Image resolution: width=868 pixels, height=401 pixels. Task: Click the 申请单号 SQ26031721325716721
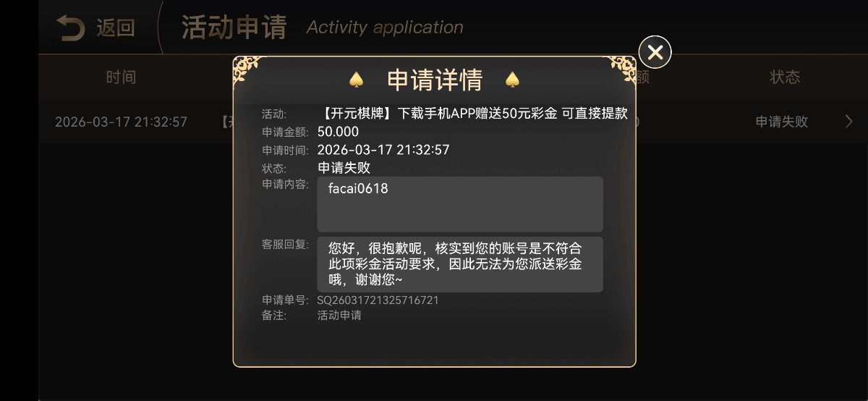[x=378, y=300]
